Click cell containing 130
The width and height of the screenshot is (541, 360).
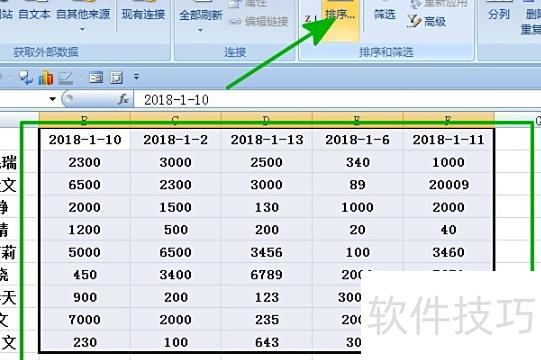tap(267, 207)
